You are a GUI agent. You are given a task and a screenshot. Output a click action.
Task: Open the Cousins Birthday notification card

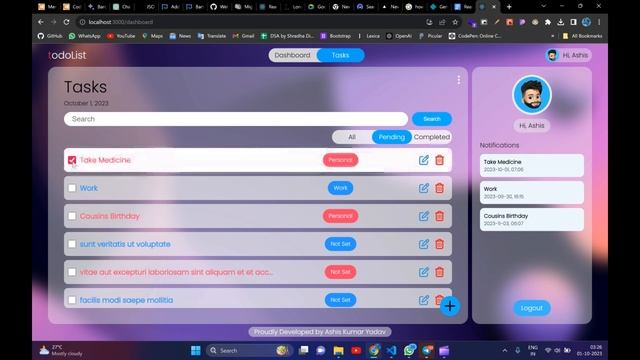click(532, 220)
